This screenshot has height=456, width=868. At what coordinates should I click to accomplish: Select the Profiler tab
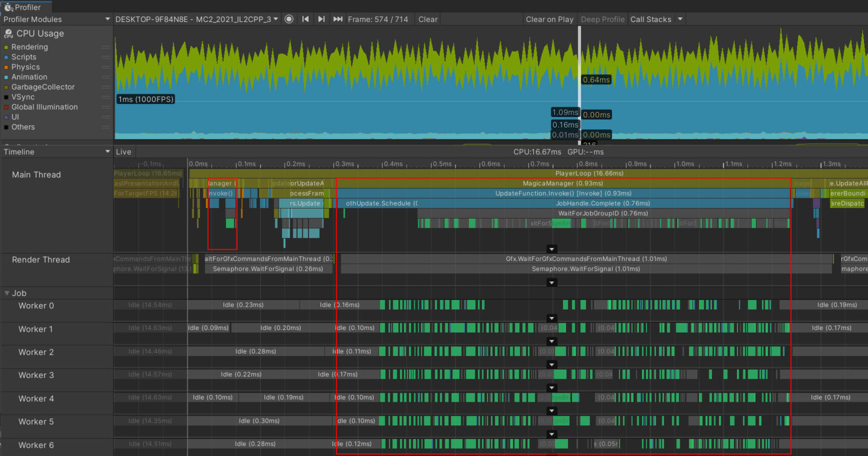coord(26,7)
